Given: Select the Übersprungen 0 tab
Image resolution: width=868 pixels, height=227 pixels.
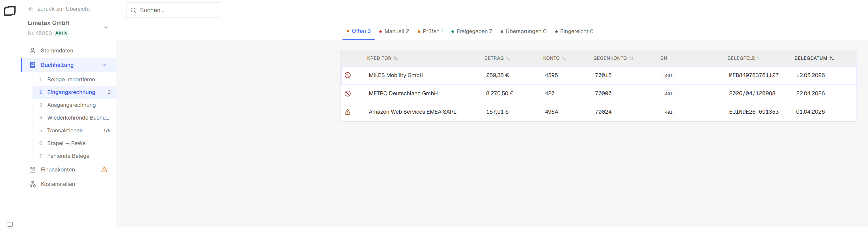Looking at the screenshot, I should tap(523, 31).
